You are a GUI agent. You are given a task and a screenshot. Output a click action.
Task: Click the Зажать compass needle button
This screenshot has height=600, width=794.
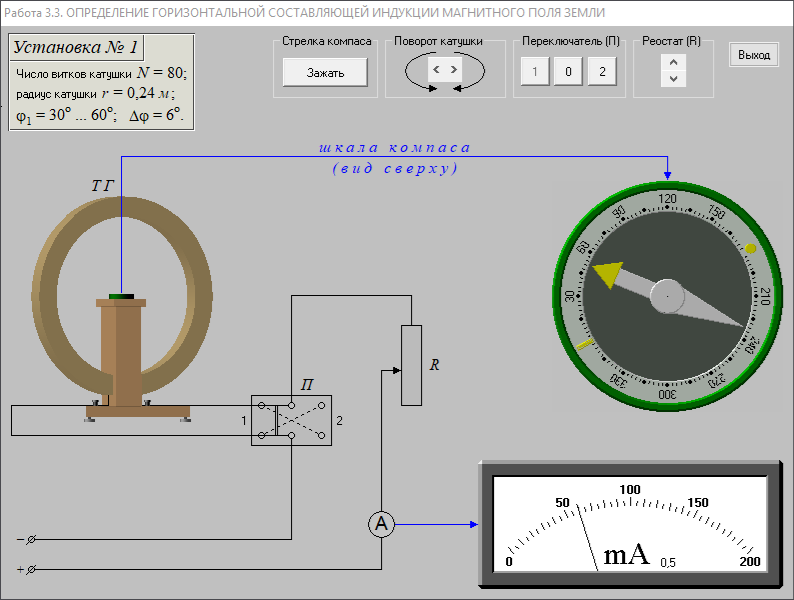click(325, 72)
